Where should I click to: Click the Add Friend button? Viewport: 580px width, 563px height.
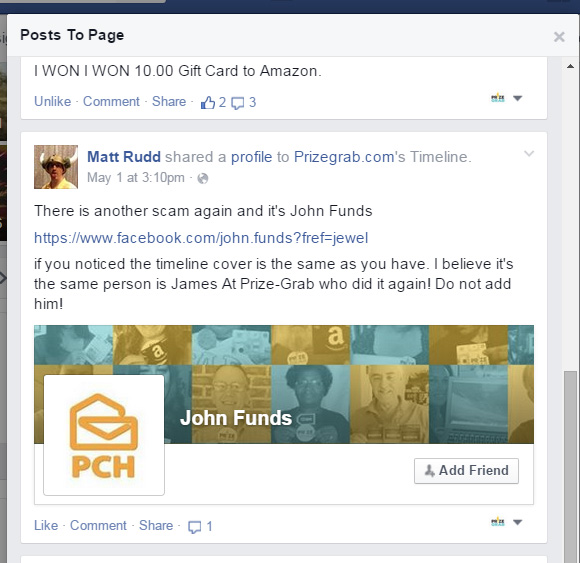466,471
